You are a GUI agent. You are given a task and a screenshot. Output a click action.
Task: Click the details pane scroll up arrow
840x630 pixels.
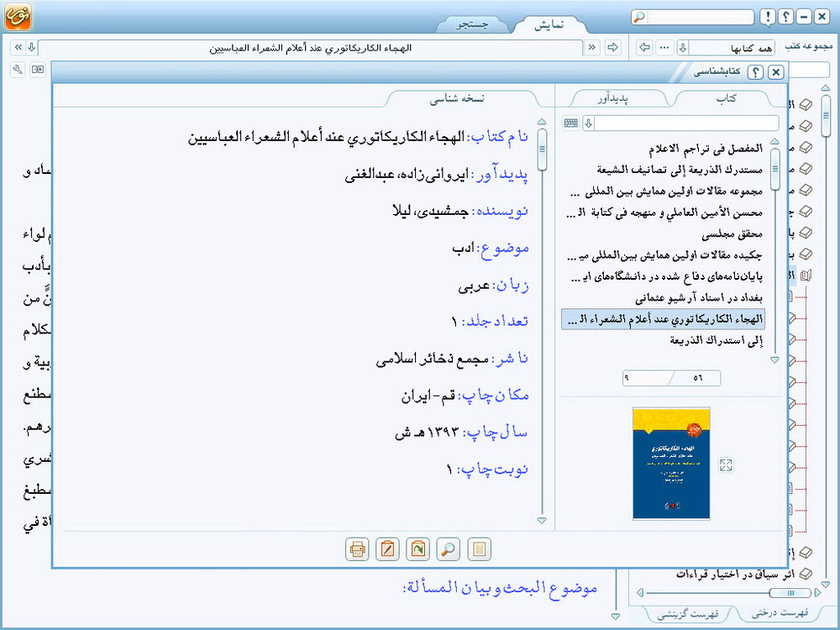pyautogui.click(x=542, y=122)
